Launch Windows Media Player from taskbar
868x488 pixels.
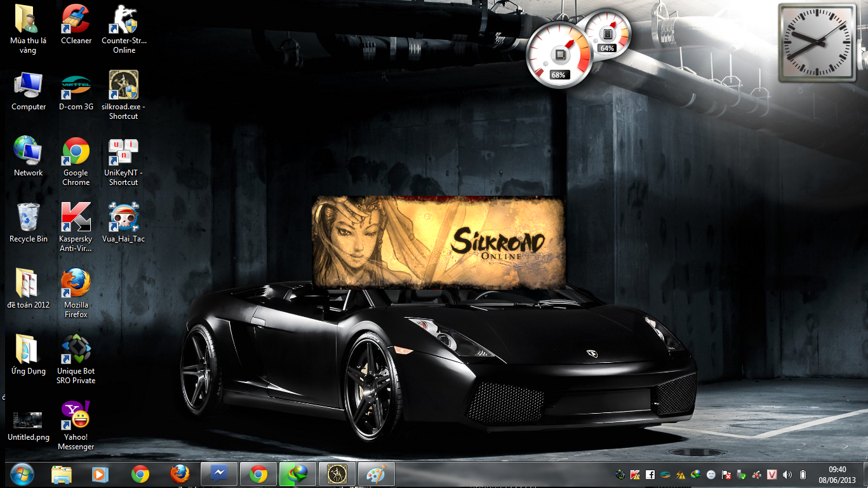pos(101,474)
